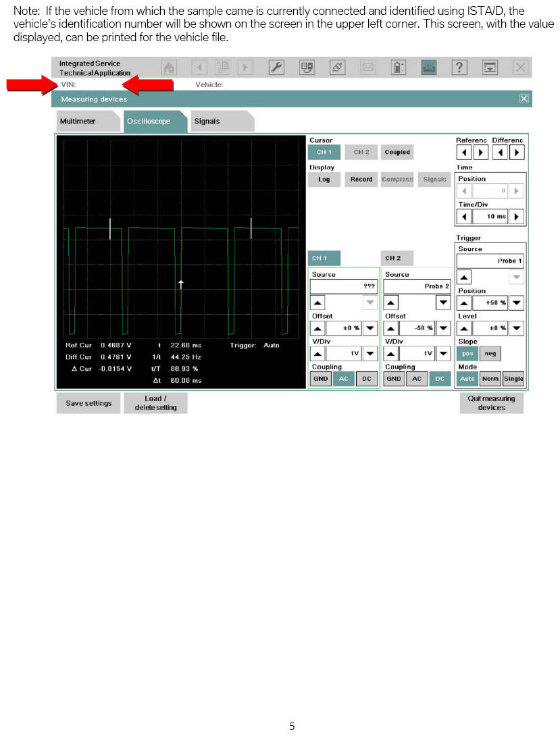Set CH 2 Coupling to DC

pos(440,379)
